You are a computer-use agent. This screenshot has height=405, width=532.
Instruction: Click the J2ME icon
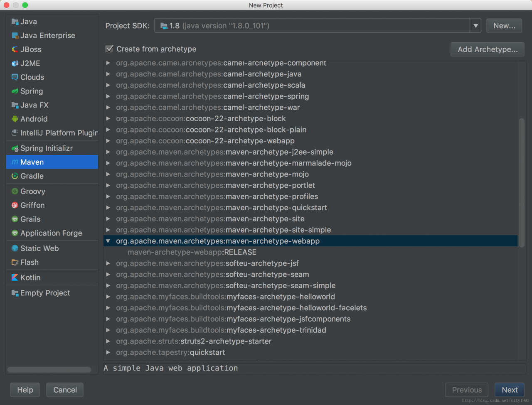(15, 64)
